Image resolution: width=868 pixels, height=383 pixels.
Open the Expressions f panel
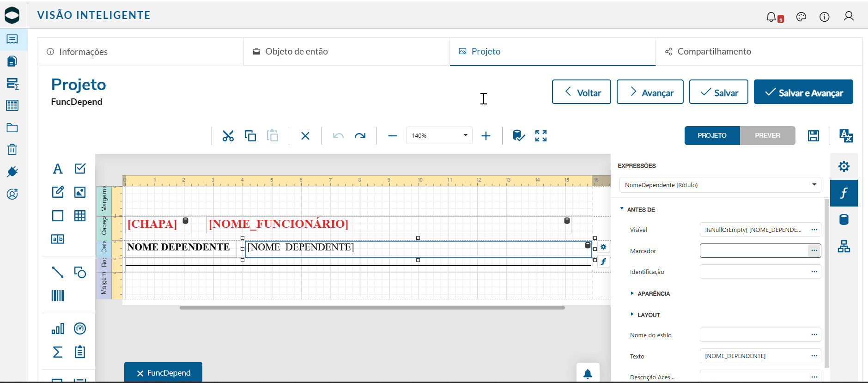[844, 193]
